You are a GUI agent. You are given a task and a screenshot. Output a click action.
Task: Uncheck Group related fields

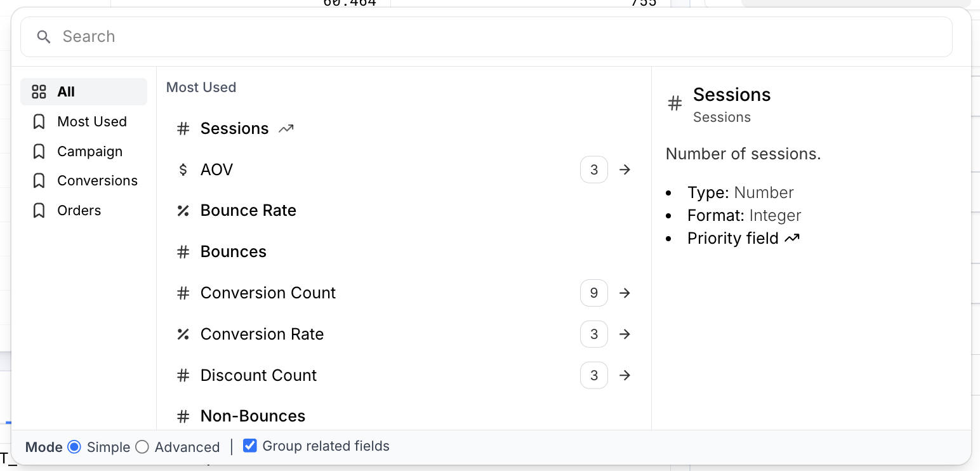(249, 445)
